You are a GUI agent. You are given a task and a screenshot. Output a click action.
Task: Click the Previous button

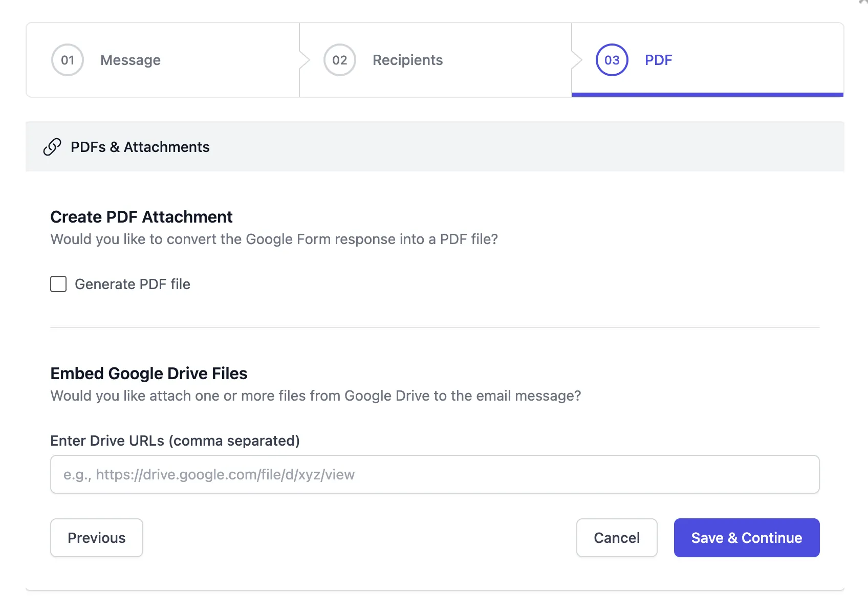pyautogui.click(x=97, y=538)
